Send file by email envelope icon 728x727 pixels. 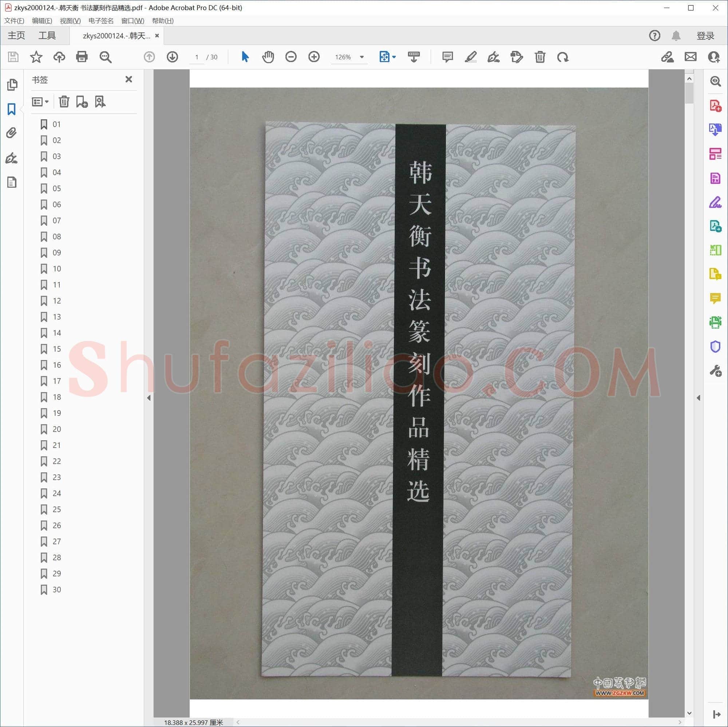(690, 57)
